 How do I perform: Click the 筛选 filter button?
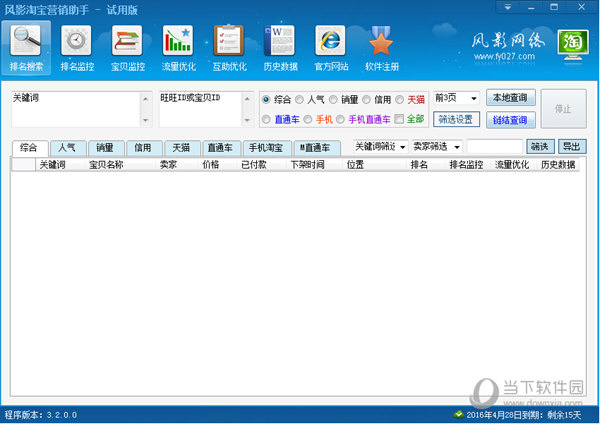tap(540, 147)
